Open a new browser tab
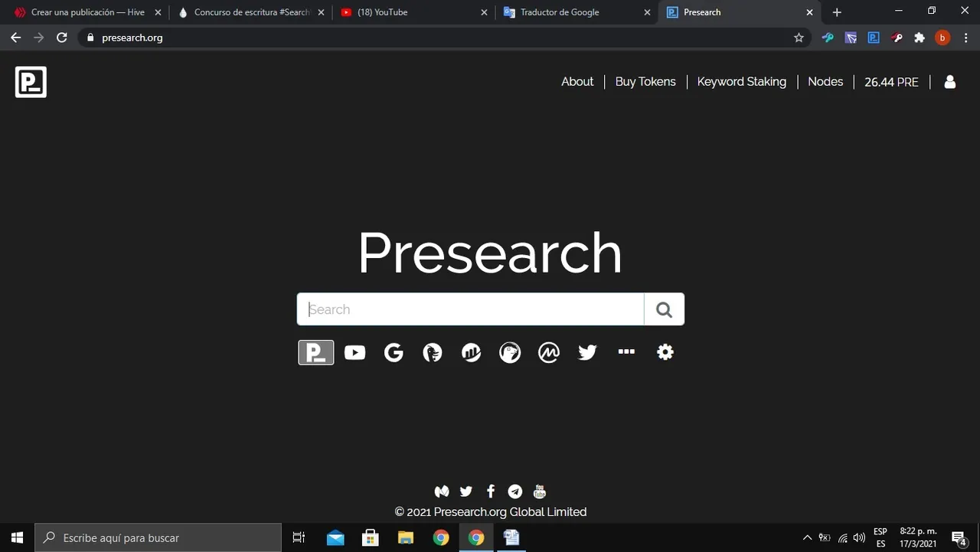The height and width of the screenshot is (552, 980). [837, 12]
